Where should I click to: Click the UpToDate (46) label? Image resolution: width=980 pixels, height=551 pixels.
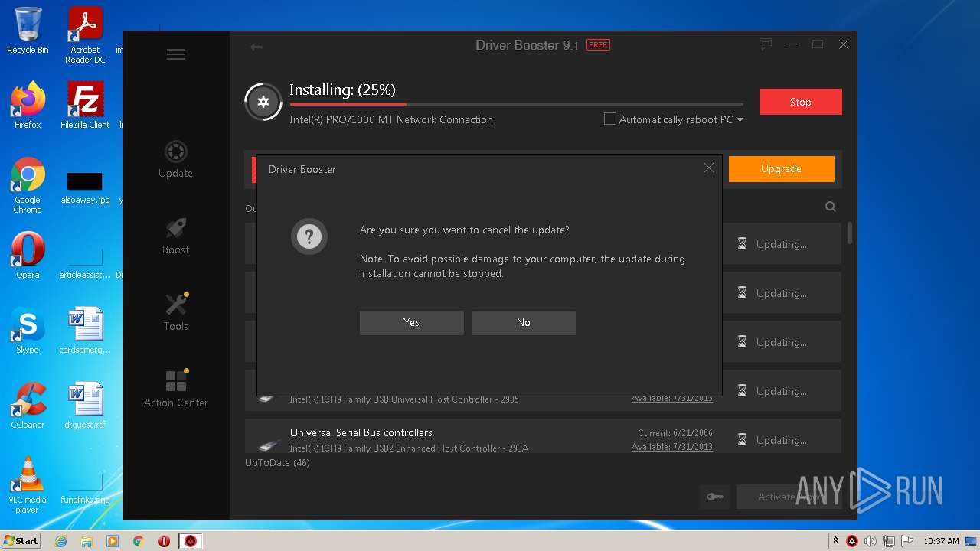[277, 463]
